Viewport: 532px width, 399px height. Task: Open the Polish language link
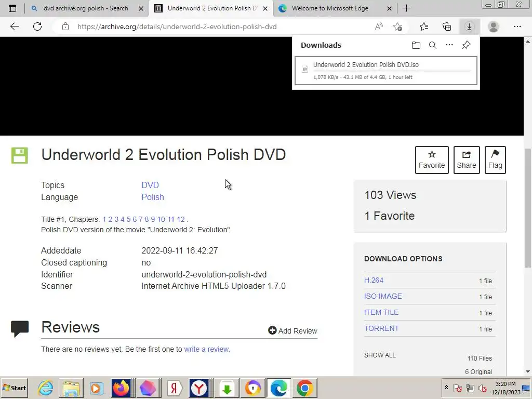(x=153, y=197)
